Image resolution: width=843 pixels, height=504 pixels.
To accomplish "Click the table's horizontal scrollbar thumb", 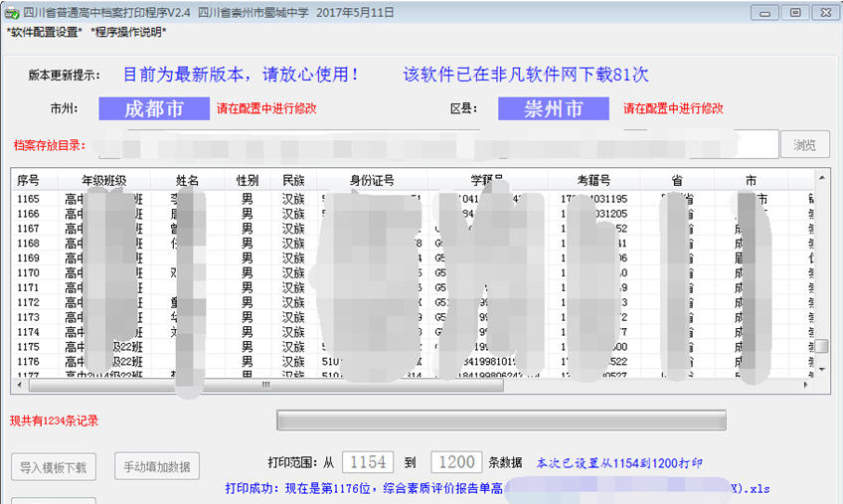I will click(266, 385).
